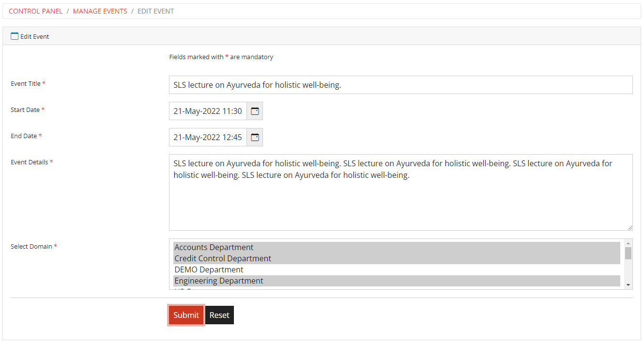This screenshot has width=644, height=348.
Task: Click domain list scroll down arrow
Action: click(628, 285)
